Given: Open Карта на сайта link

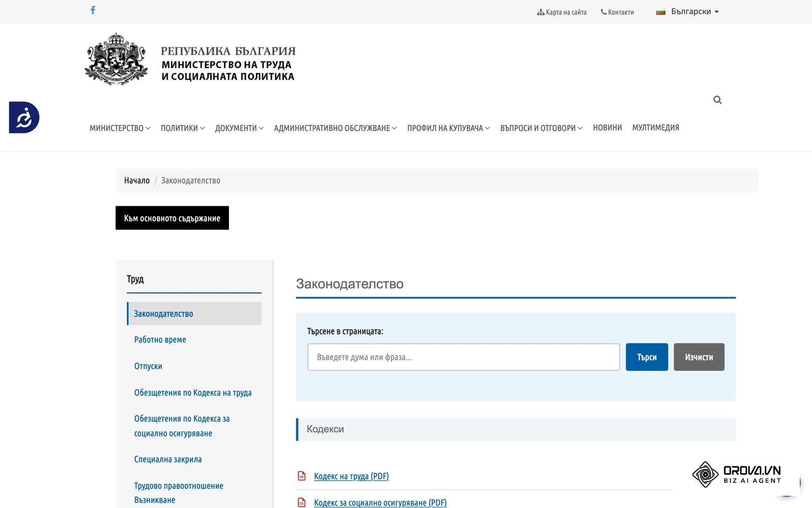Looking at the screenshot, I should [562, 12].
